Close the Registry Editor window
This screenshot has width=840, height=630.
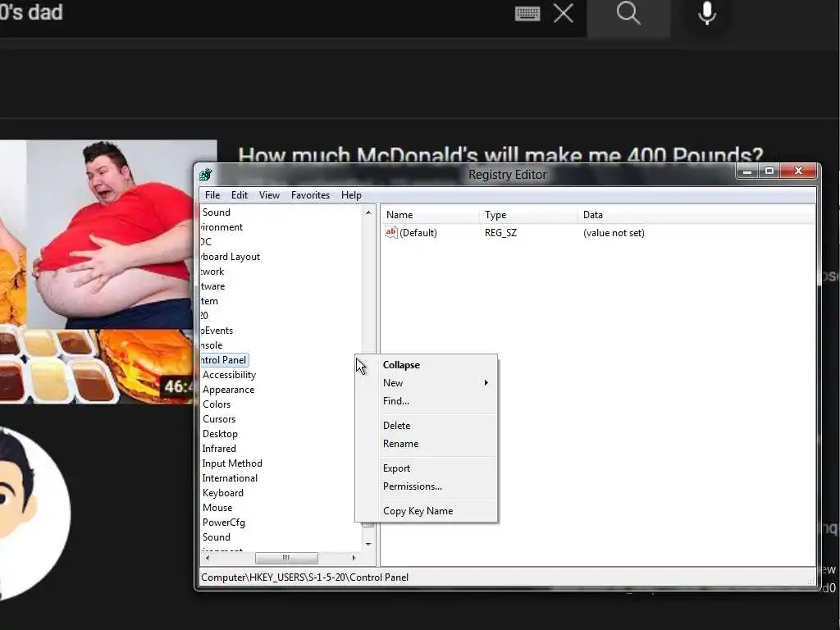point(798,171)
